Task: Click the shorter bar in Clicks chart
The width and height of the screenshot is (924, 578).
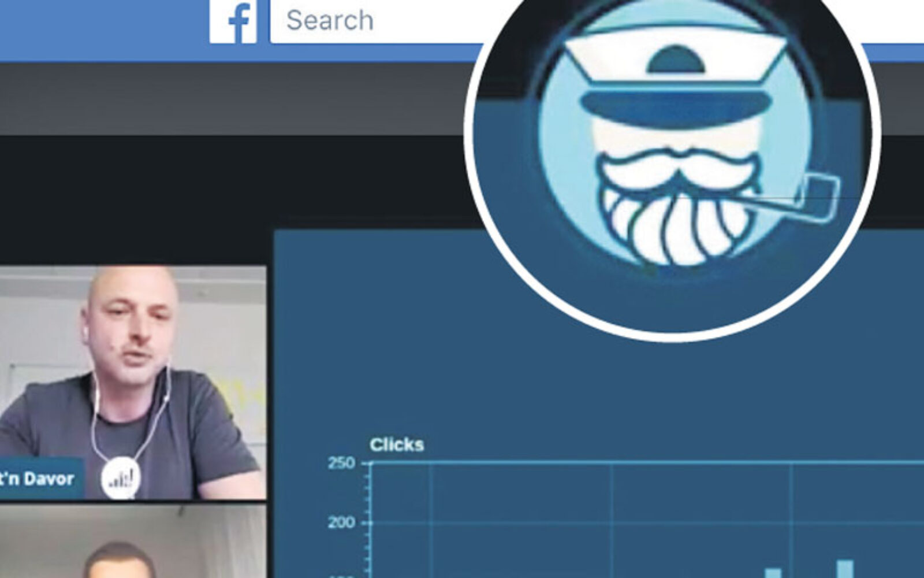Action: click(773, 573)
